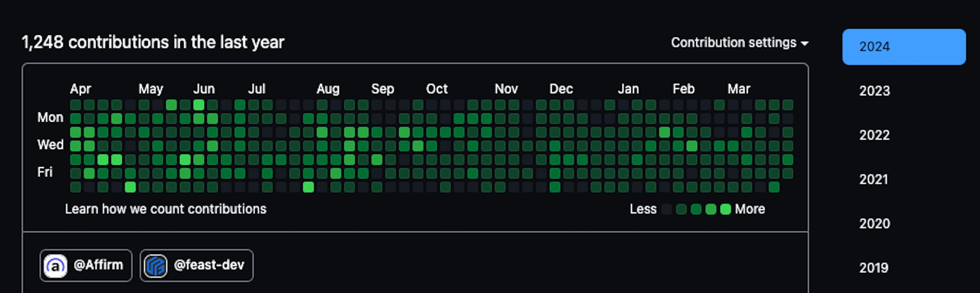The height and width of the screenshot is (293, 980).
Task: Open the @Affirm organization badge
Action: [x=86, y=265]
